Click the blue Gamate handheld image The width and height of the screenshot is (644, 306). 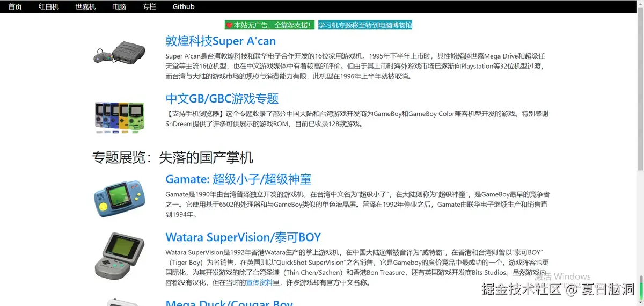[x=120, y=198]
